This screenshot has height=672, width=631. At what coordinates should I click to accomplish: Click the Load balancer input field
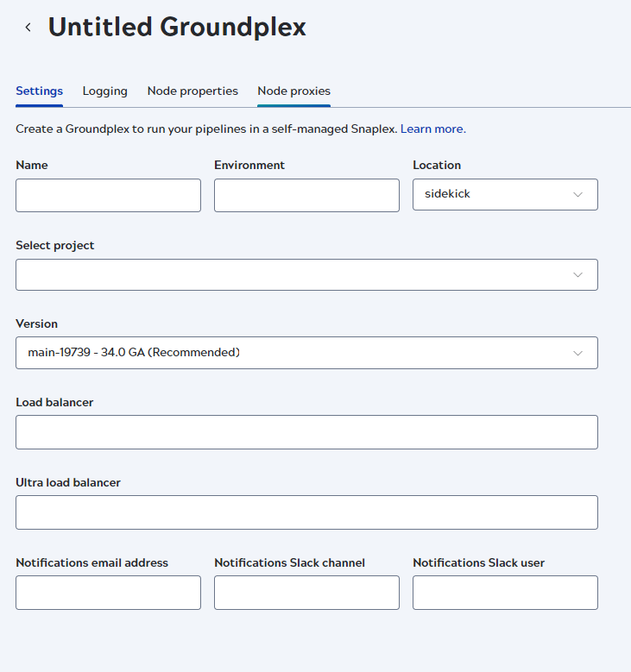[306, 432]
